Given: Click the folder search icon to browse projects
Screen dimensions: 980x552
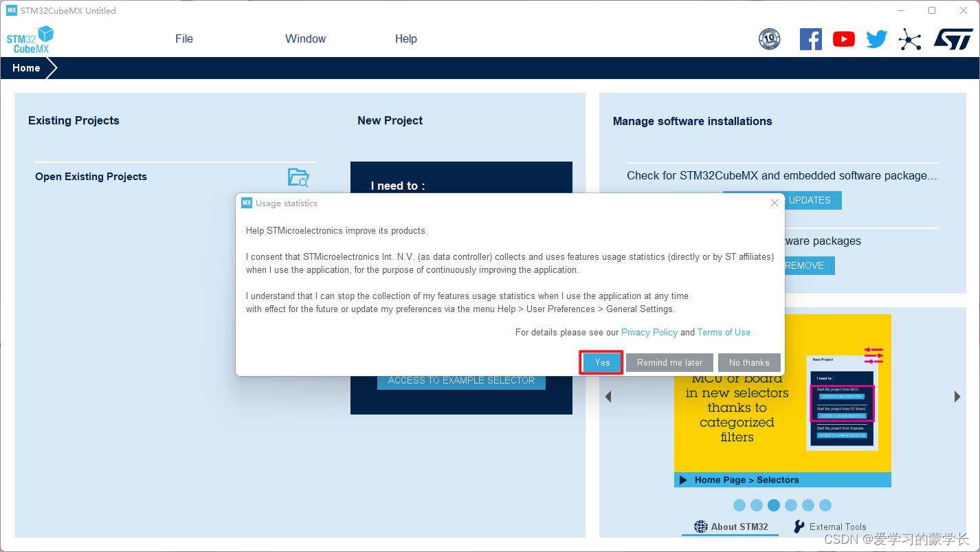Looking at the screenshot, I should 298,177.
